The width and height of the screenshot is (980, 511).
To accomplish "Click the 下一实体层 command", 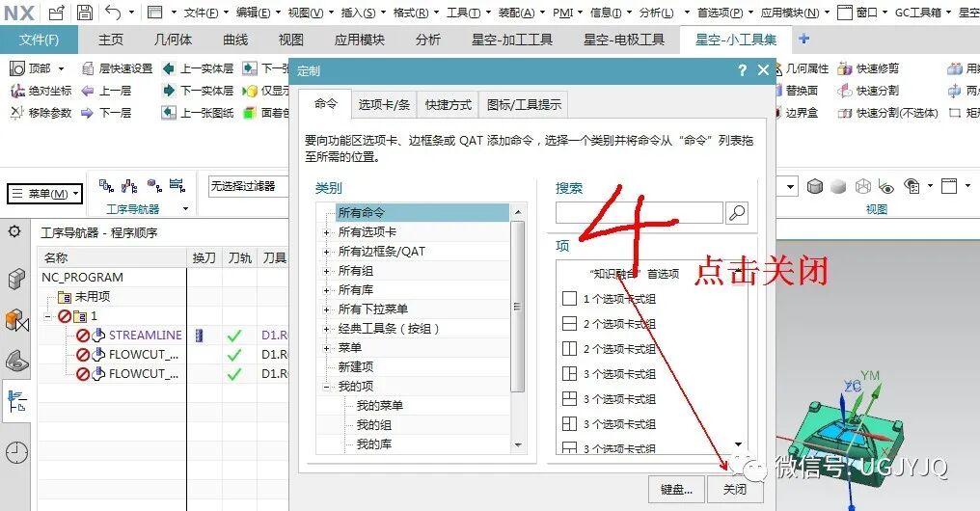I will coord(198,91).
